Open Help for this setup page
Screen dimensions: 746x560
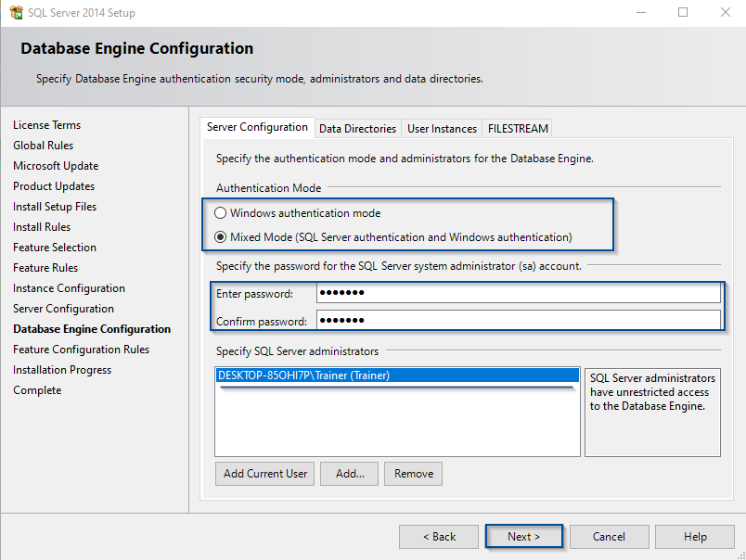[x=695, y=537]
